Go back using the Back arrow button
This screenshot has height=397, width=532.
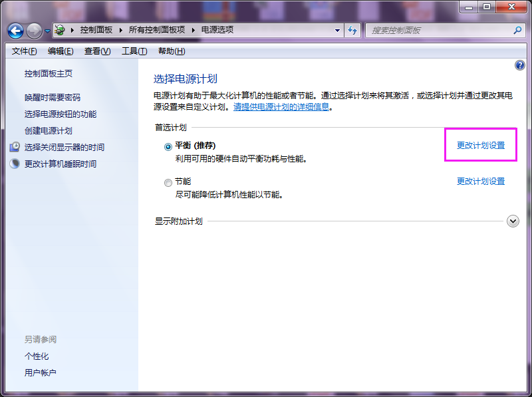(x=15, y=31)
